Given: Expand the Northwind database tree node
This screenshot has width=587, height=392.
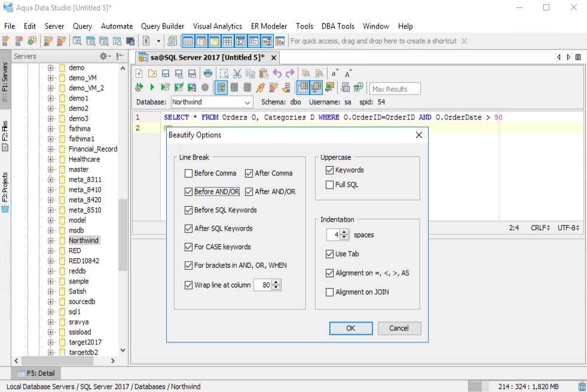Looking at the screenshot, I should (51, 240).
